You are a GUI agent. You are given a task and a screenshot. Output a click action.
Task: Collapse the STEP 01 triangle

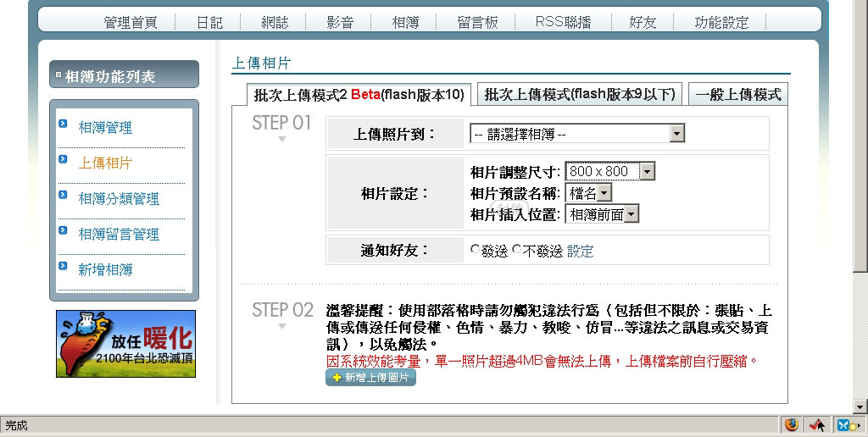(x=281, y=139)
